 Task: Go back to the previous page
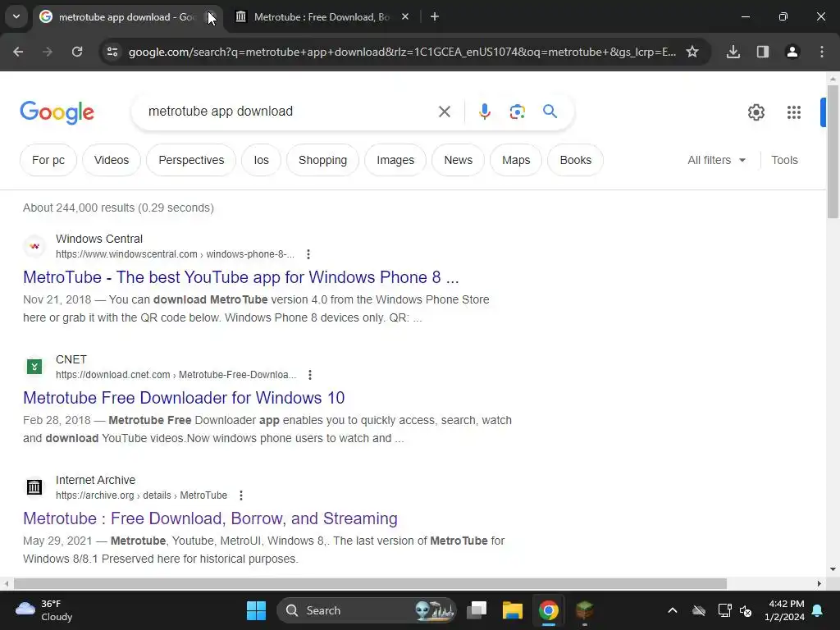click(18, 52)
